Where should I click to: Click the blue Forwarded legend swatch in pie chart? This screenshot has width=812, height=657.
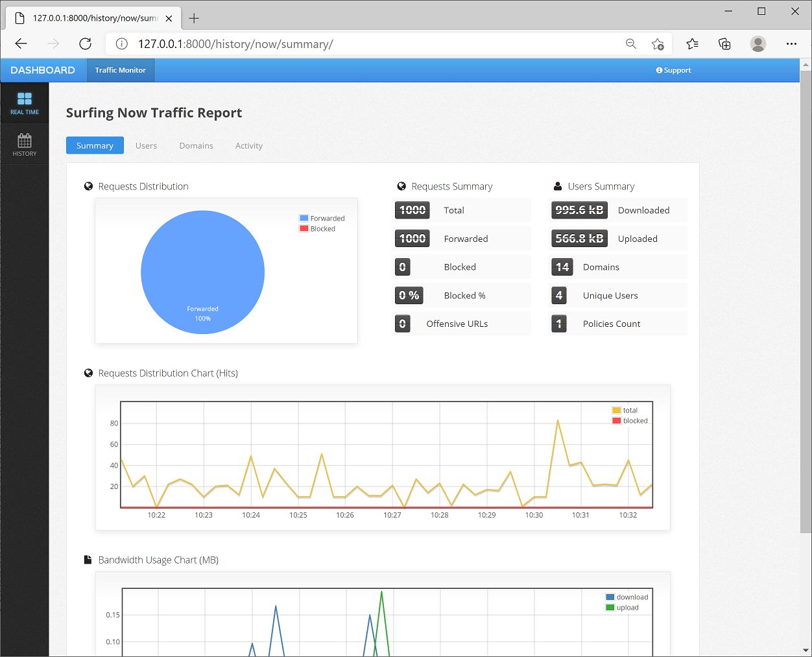pos(304,218)
